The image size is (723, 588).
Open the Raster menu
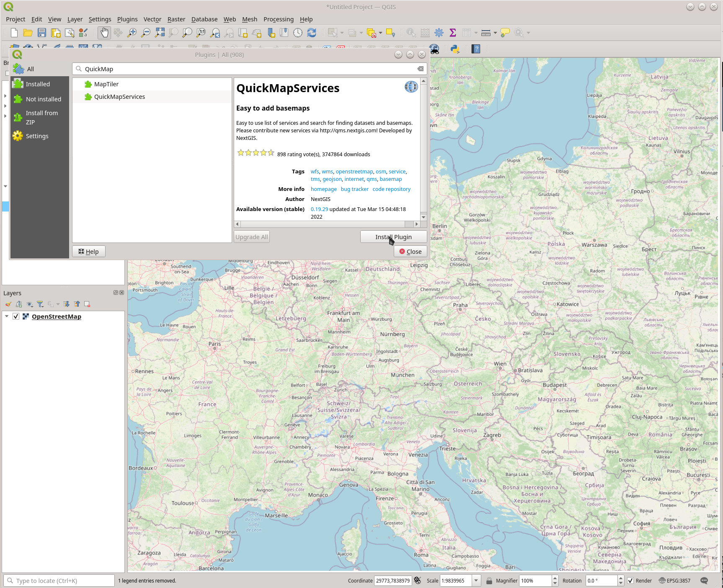click(x=176, y=19)
